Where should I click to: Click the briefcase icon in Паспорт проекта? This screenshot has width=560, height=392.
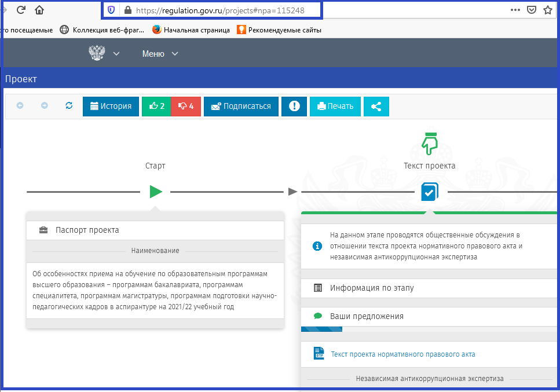coord(43,230)
